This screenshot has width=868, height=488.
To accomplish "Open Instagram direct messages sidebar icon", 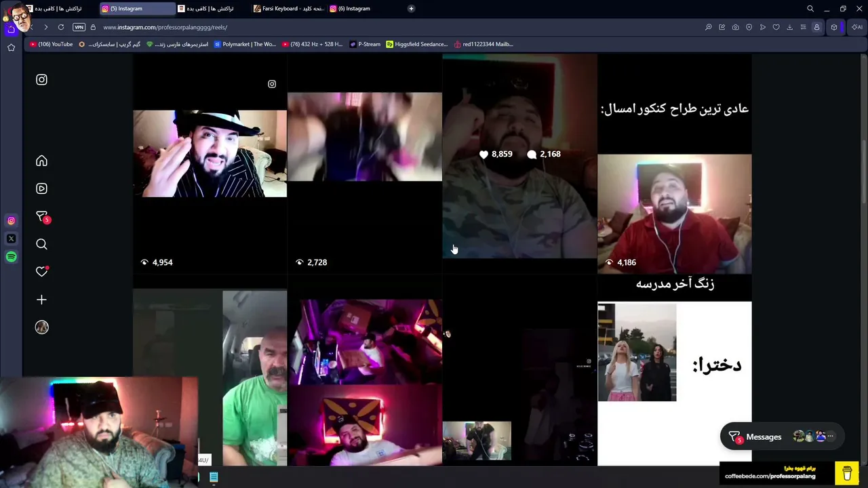I will click(x=42, y=217).
